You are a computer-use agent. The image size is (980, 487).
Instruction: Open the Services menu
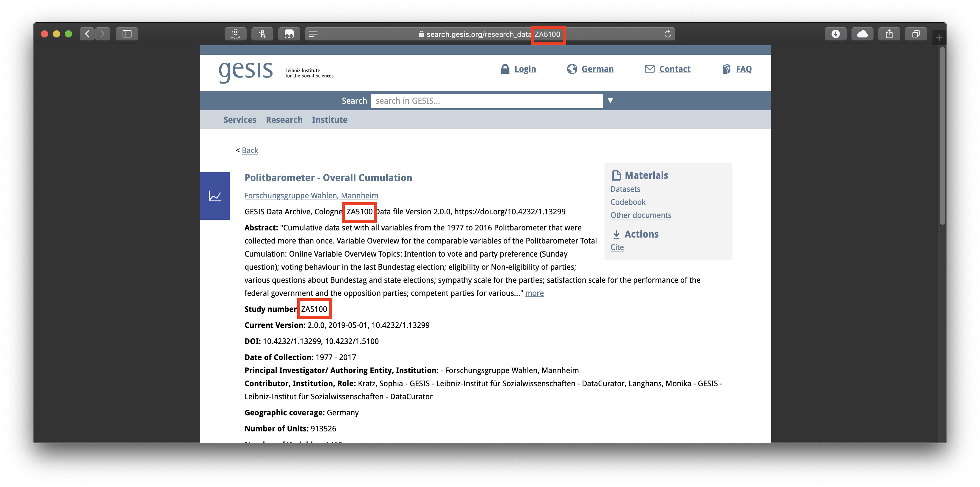(240, 120)
